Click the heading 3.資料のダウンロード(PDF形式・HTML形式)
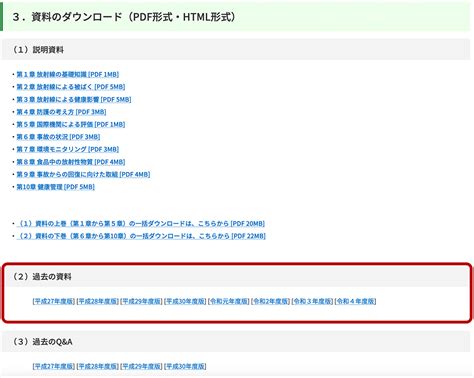 point(124,17)
